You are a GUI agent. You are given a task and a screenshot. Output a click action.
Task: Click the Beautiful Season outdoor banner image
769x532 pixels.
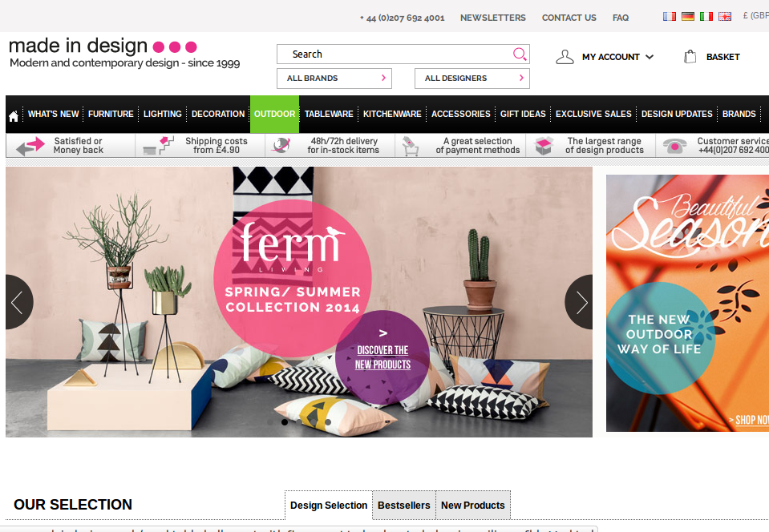(687, 303)
